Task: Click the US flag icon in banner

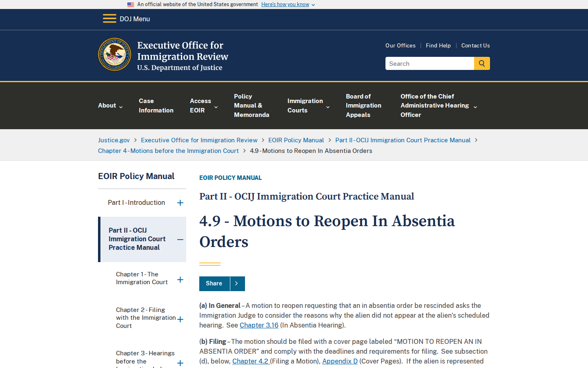Action: click(131, 4)
